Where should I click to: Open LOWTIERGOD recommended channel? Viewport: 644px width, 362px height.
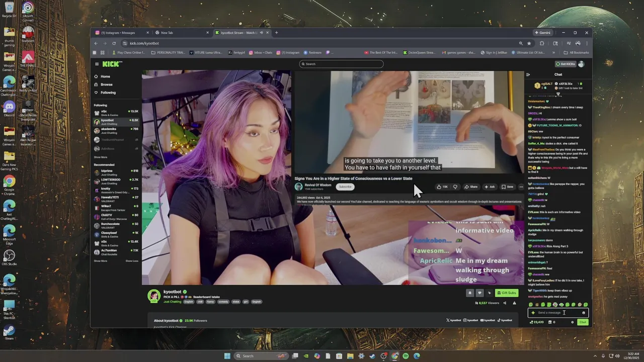click(x=116, y=180)
